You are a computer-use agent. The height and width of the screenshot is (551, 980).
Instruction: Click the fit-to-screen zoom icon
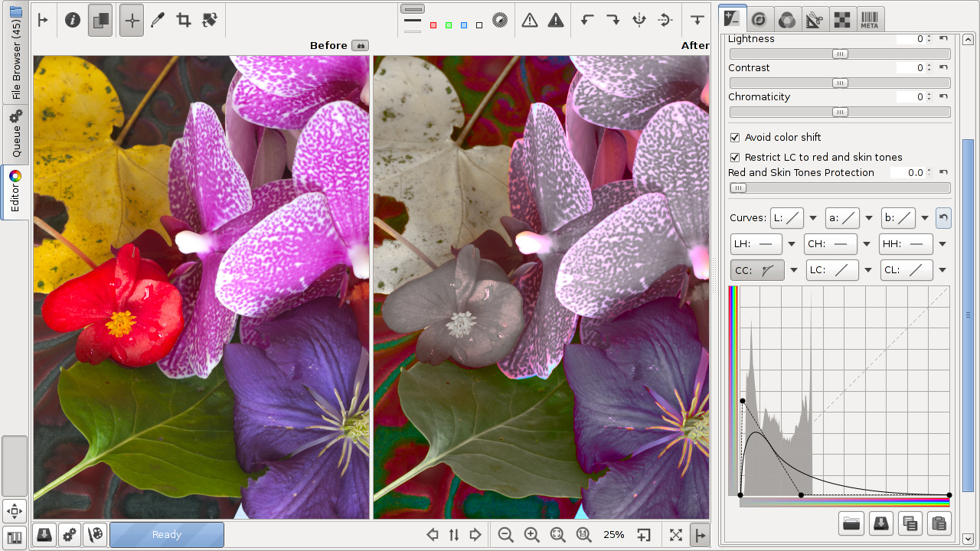click(x=557, y=535)
